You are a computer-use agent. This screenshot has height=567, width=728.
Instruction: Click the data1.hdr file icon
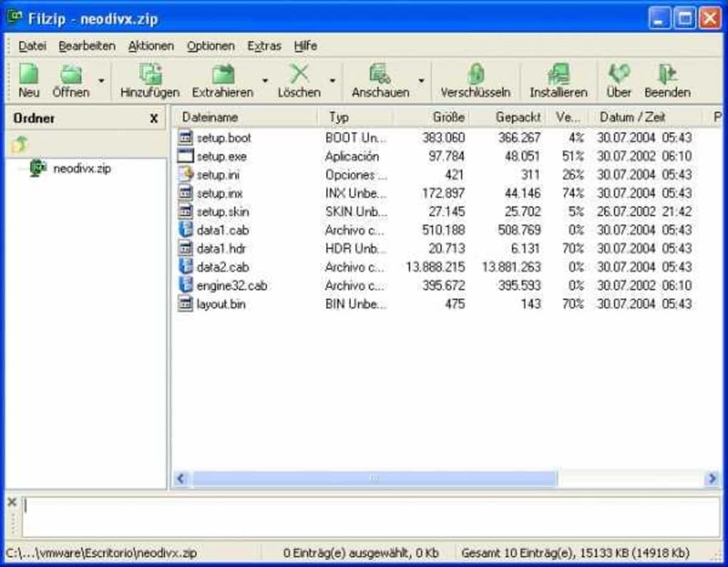pyautogui.click(x=186, y=249)
